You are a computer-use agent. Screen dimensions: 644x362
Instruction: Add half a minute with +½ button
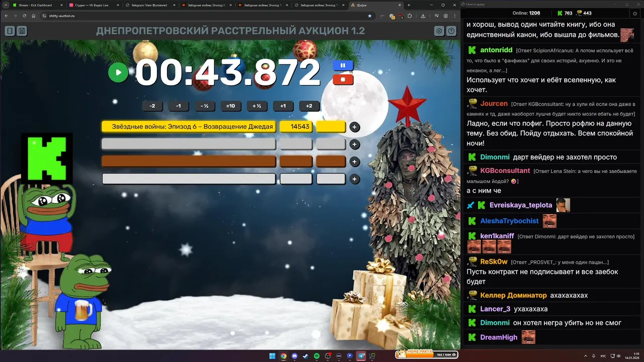(x=257, y=106)
